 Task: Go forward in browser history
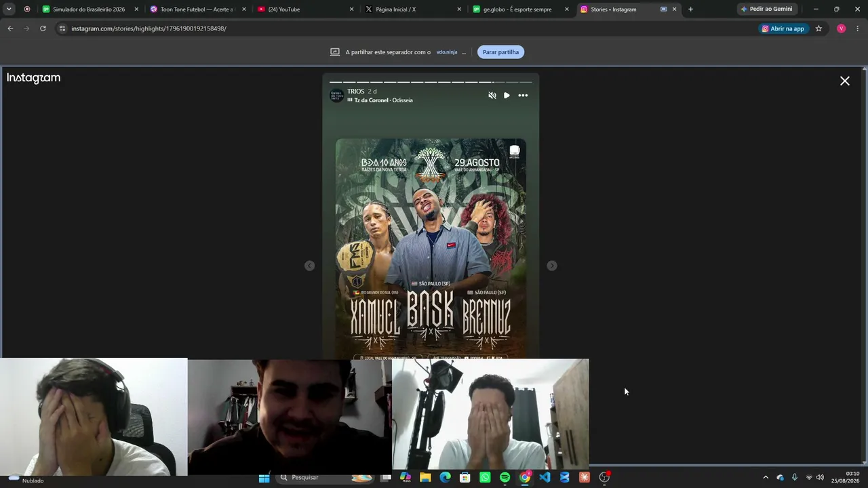[26, 28]
